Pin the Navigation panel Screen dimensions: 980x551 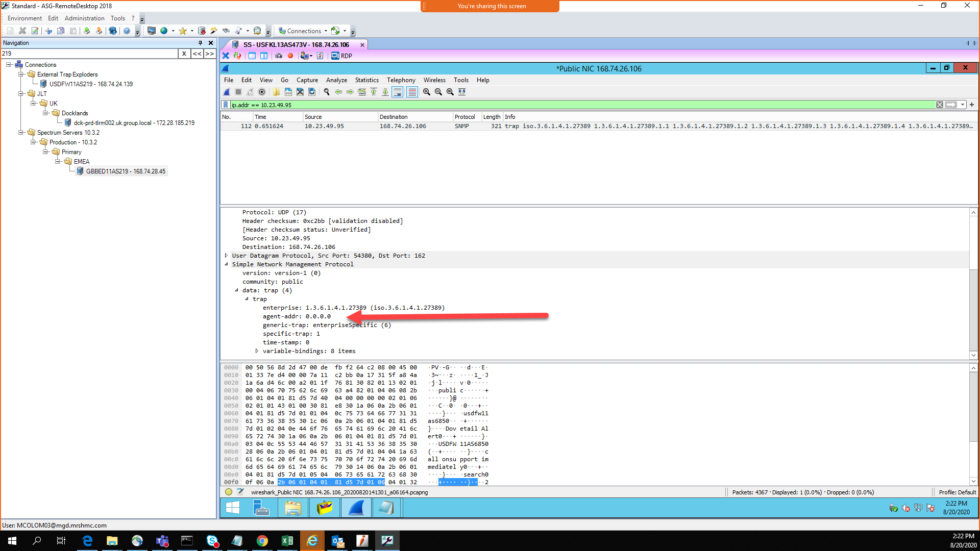point(201,43)
